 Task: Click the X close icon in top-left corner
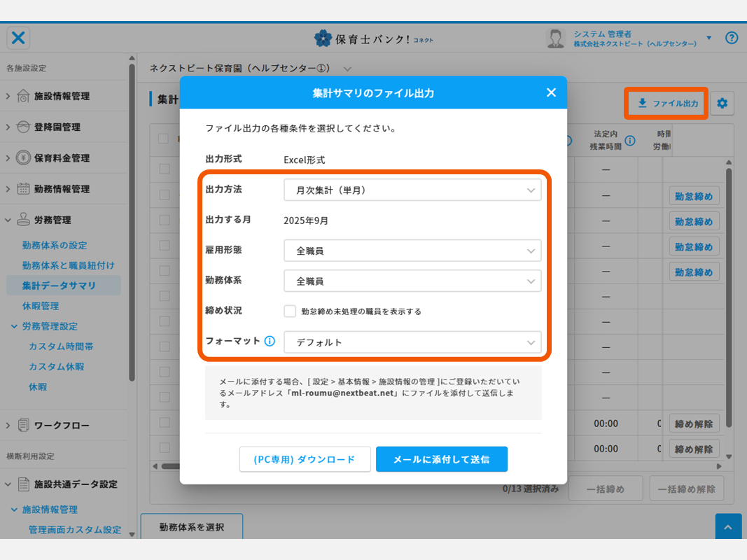point(18,38)
